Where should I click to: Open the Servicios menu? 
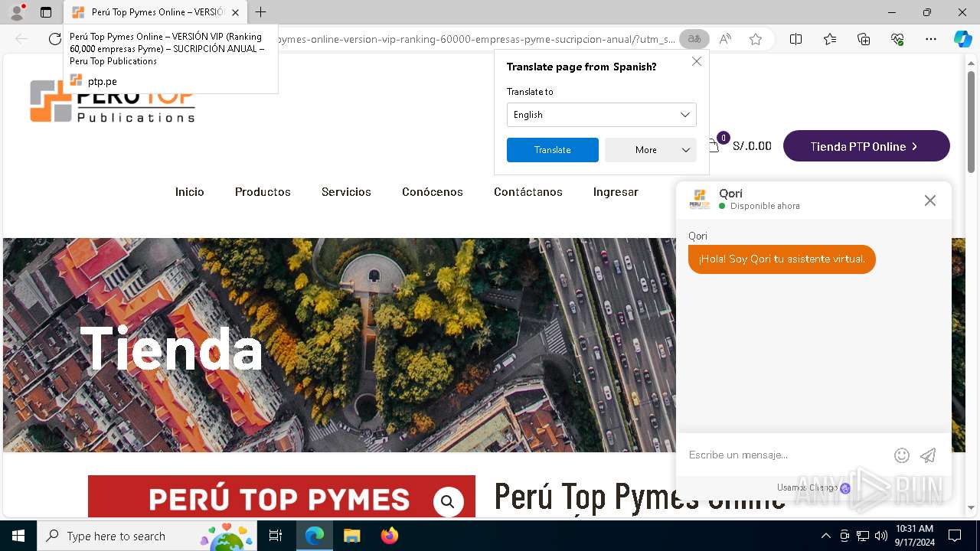coord(346,192)
